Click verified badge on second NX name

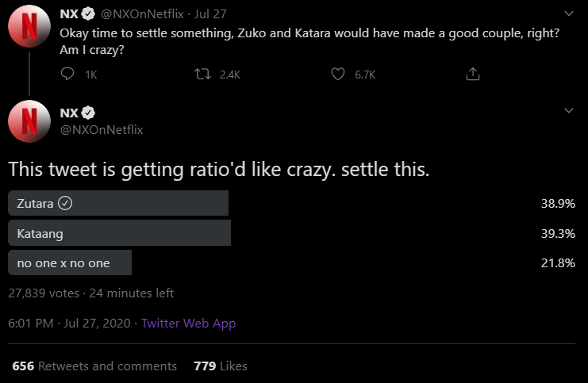pos(88,113)
